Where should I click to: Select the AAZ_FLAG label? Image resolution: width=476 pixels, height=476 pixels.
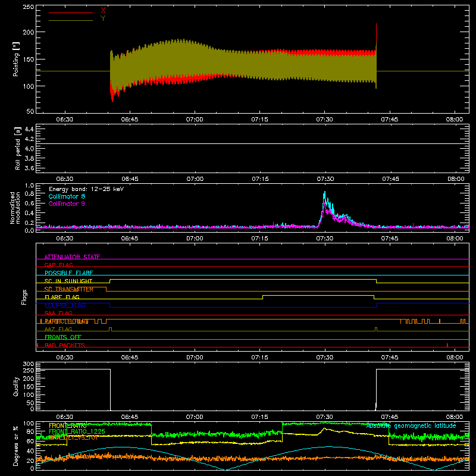pyautogui.click(x=58, y=329)
